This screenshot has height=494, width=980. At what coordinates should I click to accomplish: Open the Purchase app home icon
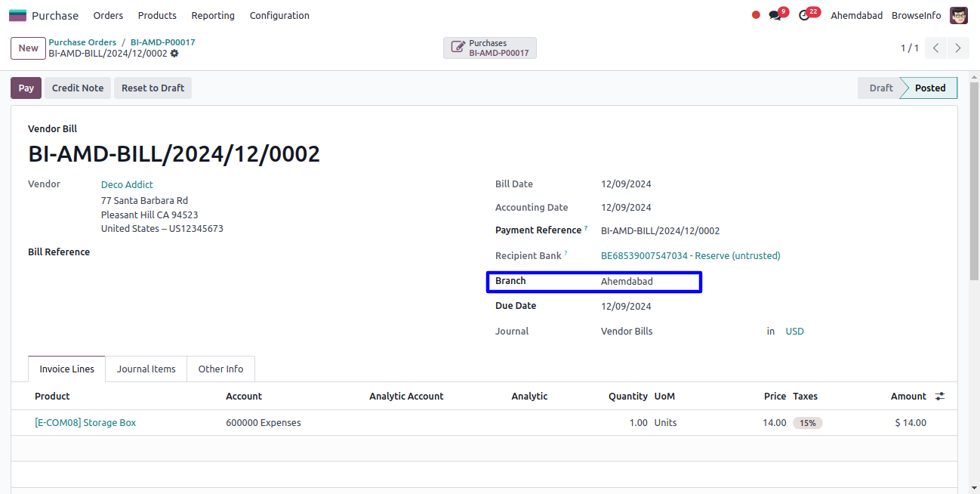coord(17,15)
